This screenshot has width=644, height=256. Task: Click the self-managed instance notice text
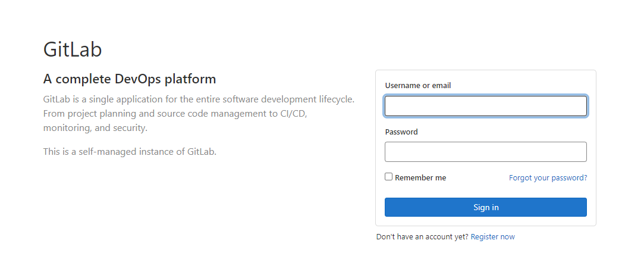[x=130, y=152]
